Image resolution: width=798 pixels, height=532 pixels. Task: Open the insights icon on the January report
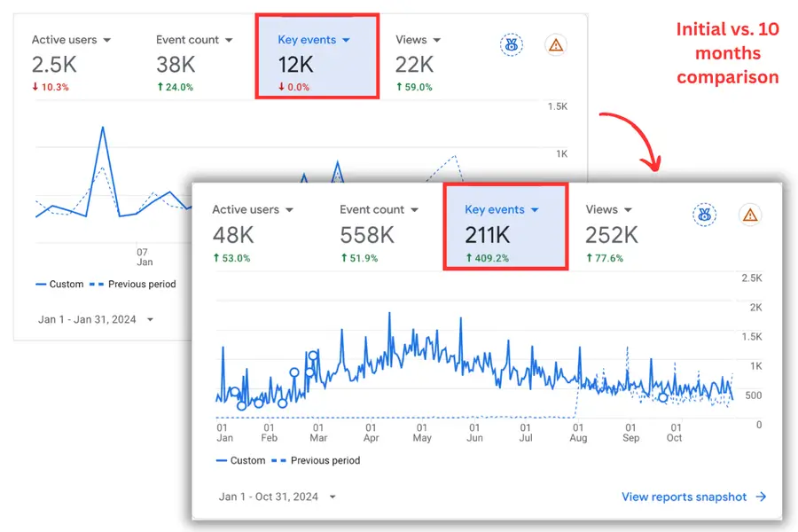[x=512, y=44]
